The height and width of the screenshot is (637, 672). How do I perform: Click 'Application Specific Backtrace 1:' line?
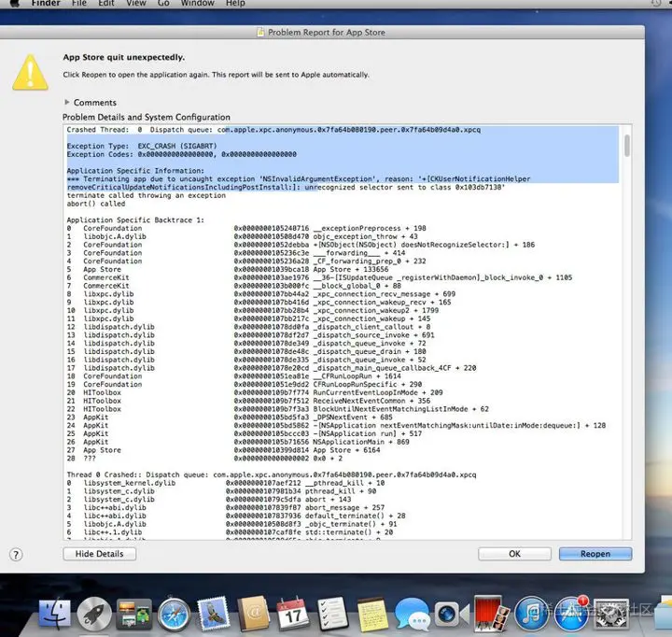click(135, 220)
